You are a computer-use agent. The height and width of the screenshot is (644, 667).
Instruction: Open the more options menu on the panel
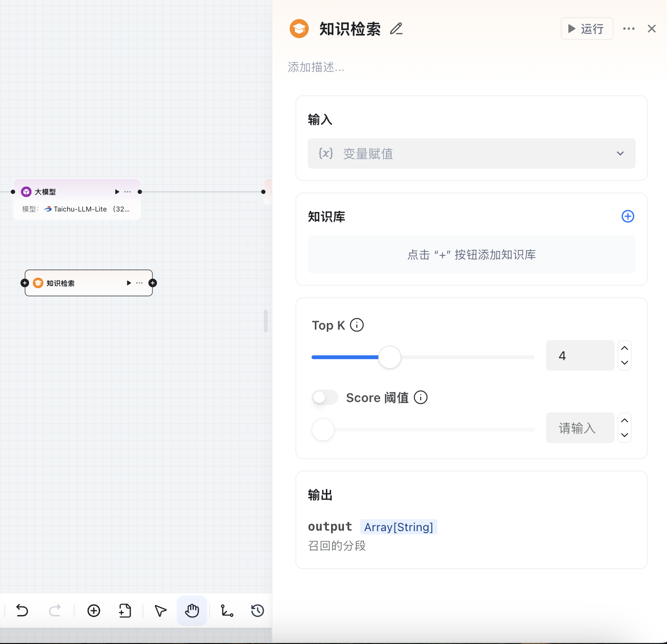coord(628,29)
